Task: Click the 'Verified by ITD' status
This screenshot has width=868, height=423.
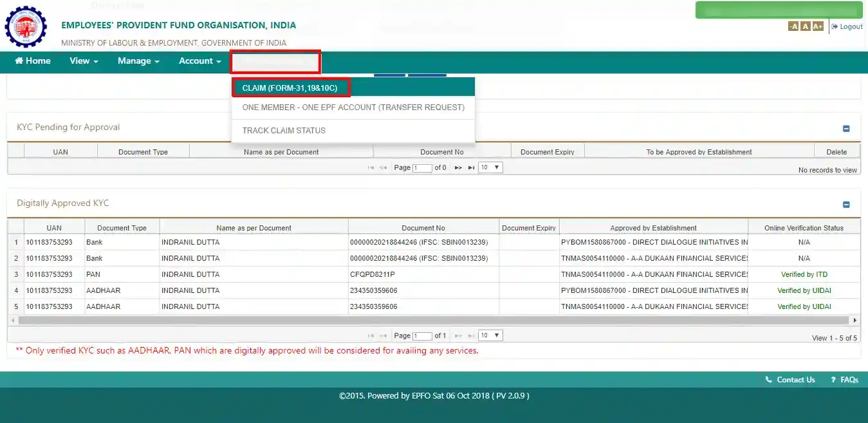Action: pos(804,274)
